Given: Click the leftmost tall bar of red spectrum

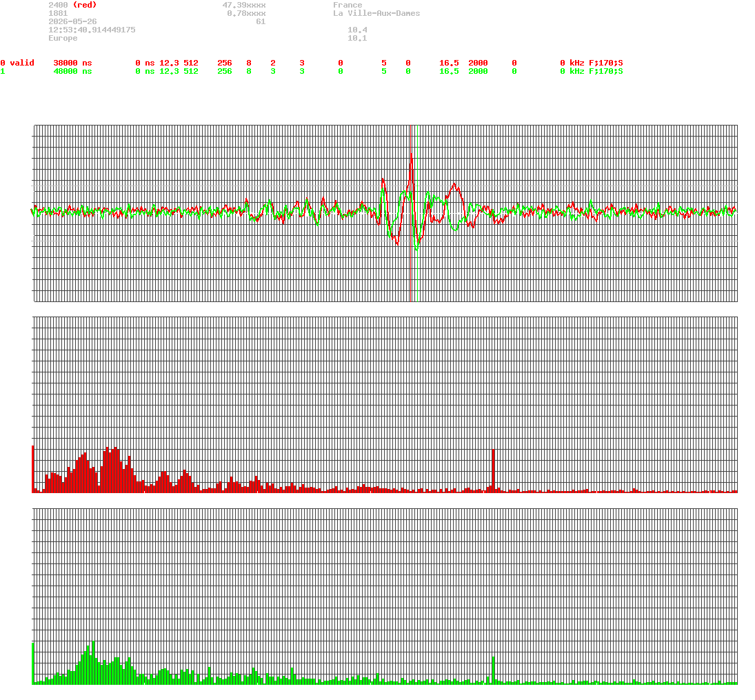Looking at the screenshot, I should tap(33, 469).
